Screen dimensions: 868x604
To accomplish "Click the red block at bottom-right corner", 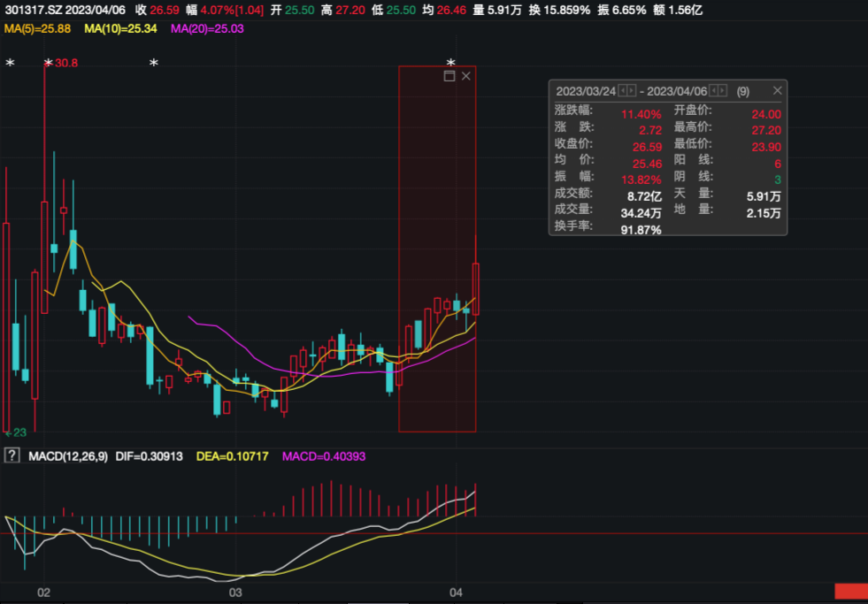I will (851, 591).
